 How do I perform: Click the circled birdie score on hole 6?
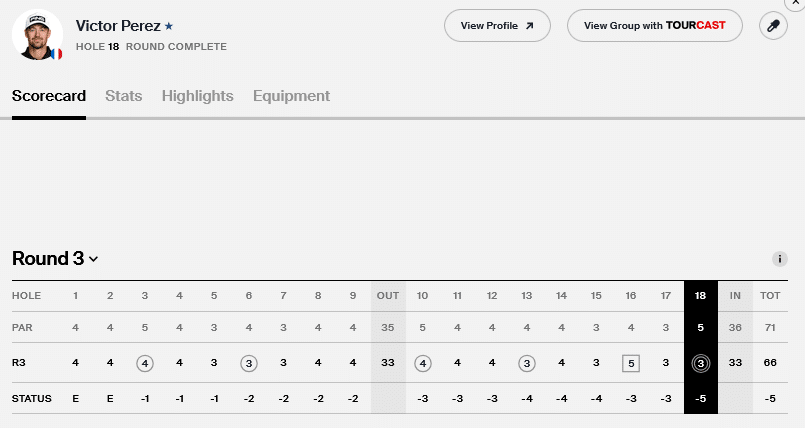tap(249, 363)
